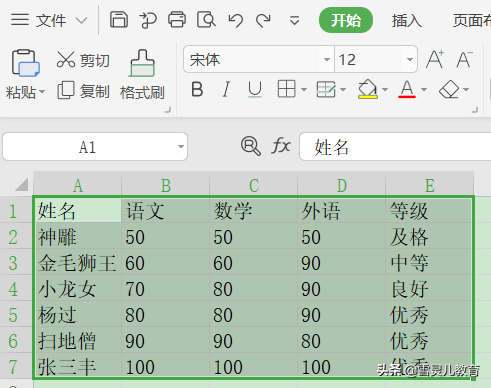
Task: Select the 等级 header cell
Action: coord(429,210)
